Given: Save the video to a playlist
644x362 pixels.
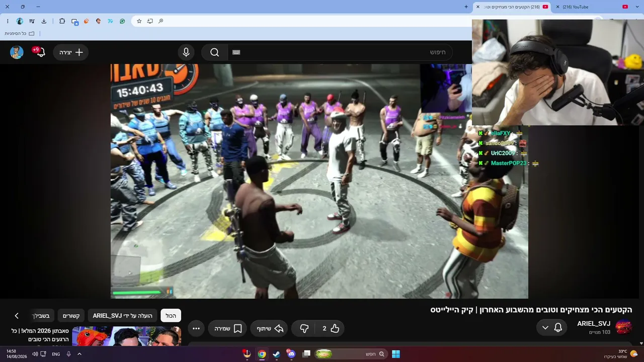Looking at the screenshot, I should coord(228,328).
